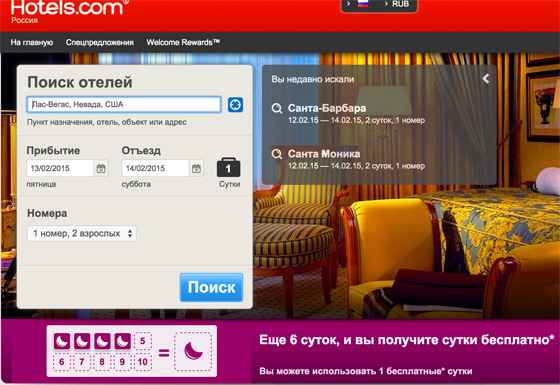Click search icon beside Санта Моника
This screenshot has width=560, height=385.
(277, 154)
